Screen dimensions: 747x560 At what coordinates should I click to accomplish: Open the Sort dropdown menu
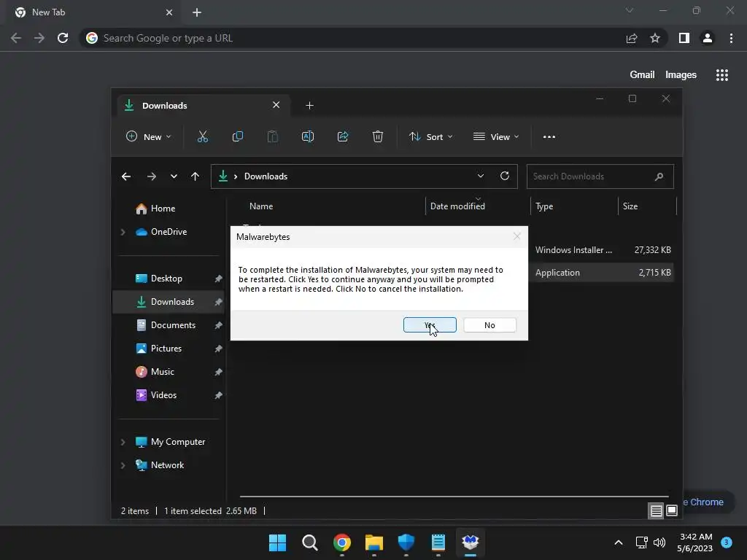430,136
